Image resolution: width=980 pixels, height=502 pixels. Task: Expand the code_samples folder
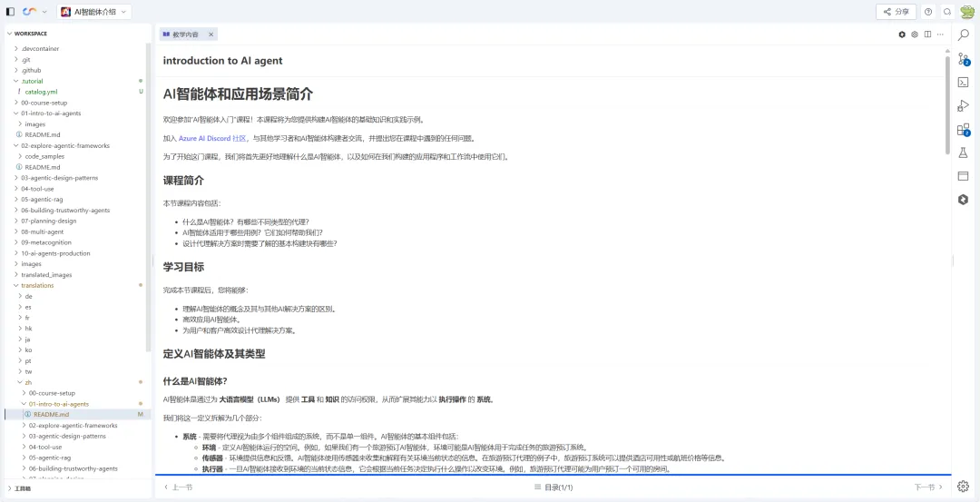coord(44,156)
